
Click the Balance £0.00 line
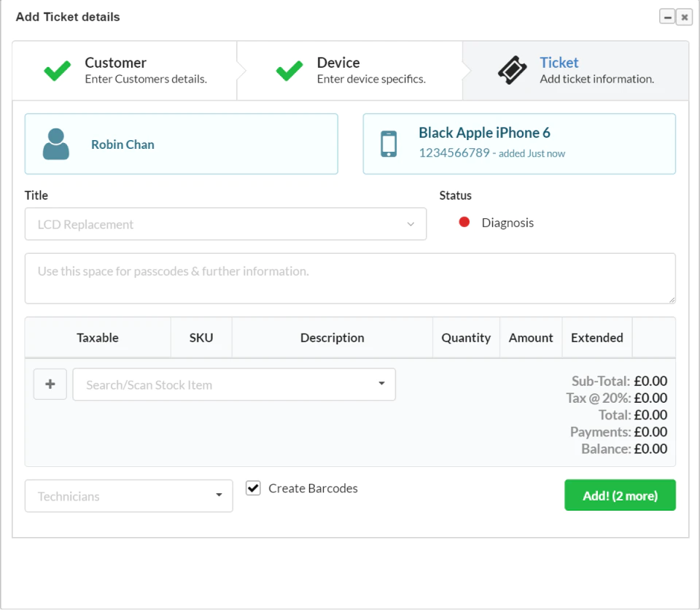click(624, 449)
